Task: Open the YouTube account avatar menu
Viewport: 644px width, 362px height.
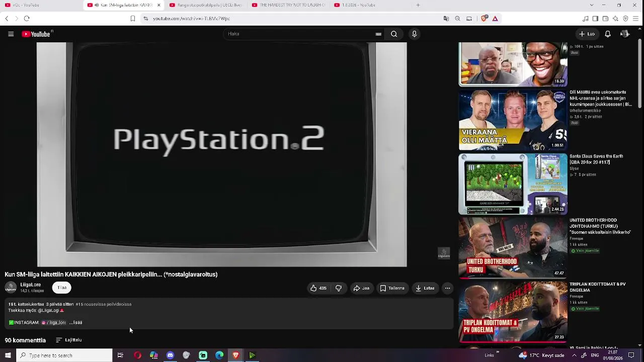Action: pyautogui.click(x=625, y=34)
